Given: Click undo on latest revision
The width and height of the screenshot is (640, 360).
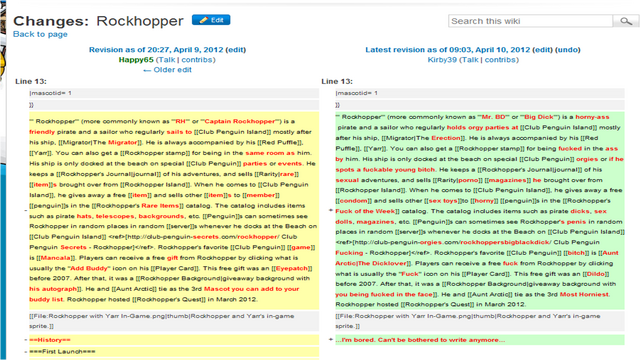Looking at the screenshot, I should 568,50.
